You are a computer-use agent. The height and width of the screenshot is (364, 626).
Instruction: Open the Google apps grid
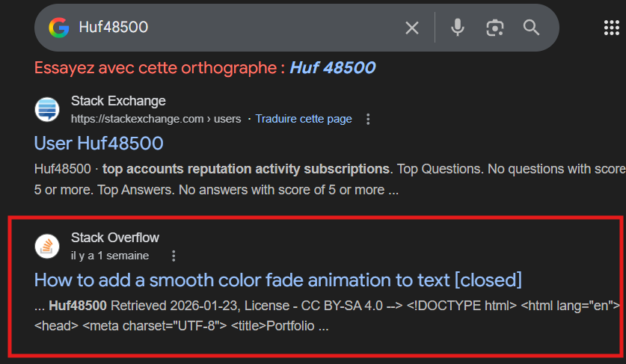coord(613,28)
